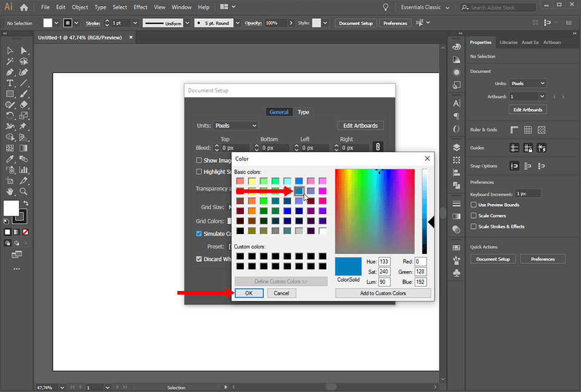Click the Edit Artboards button
Viewport: 581px width, 392px height.
(360, 125)
